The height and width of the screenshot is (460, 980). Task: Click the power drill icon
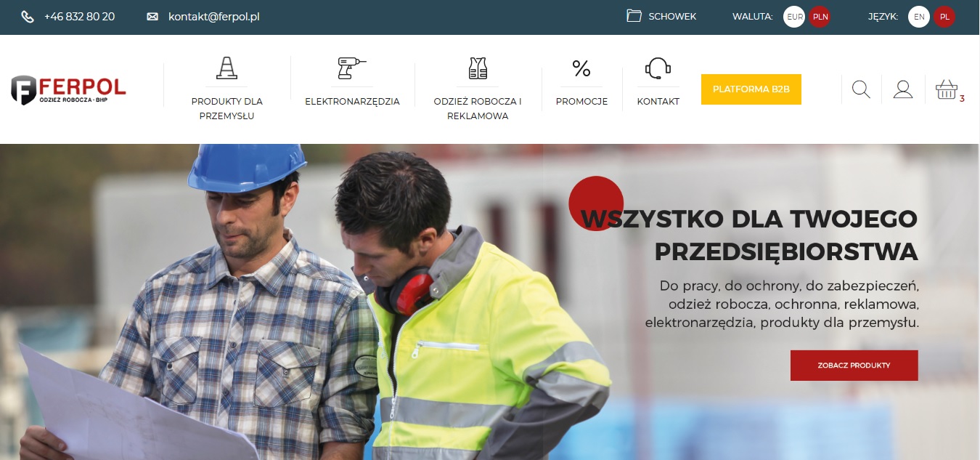tap(352, 68)
